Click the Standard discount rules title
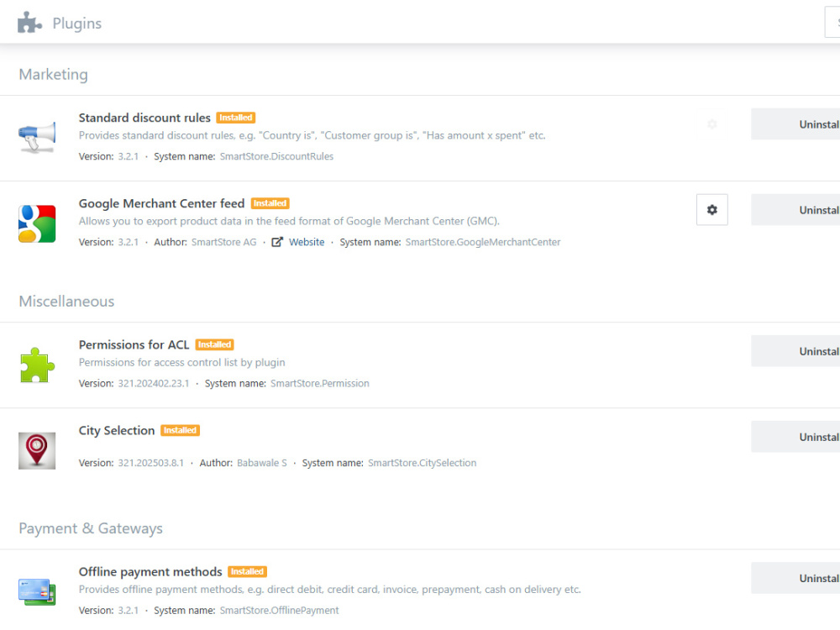This screenshot has width=840, height=630. coord(144,118)
